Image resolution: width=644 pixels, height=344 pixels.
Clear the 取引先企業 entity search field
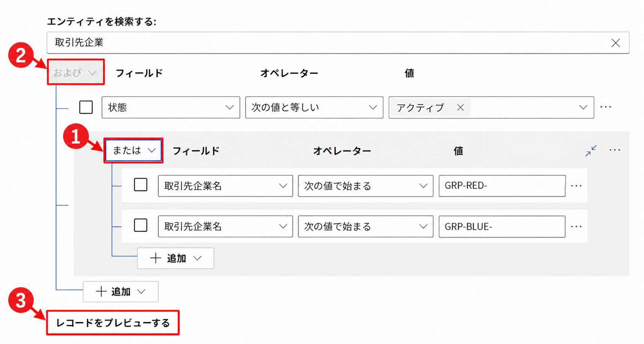[x=615, y=43]
